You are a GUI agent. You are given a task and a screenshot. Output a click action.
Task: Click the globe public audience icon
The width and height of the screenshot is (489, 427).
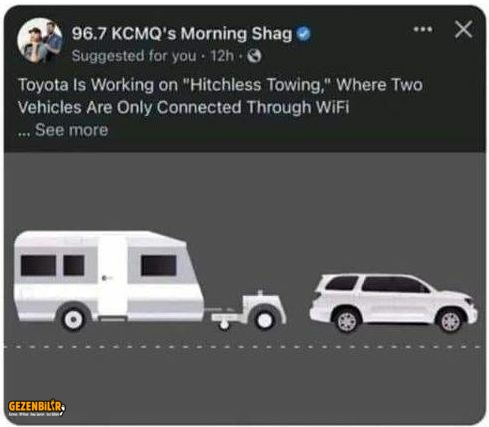tap(254, 56)
